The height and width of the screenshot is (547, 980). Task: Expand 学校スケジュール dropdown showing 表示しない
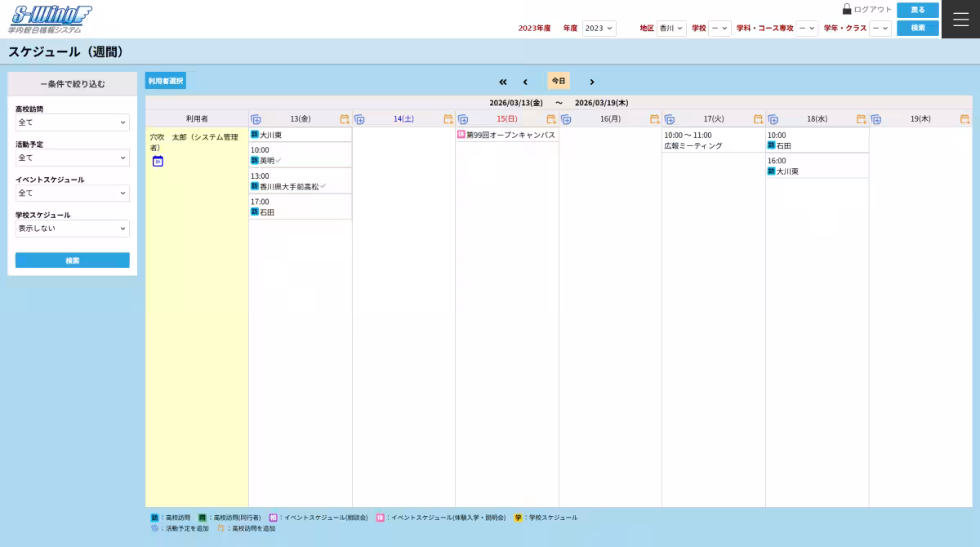point(73,229)
